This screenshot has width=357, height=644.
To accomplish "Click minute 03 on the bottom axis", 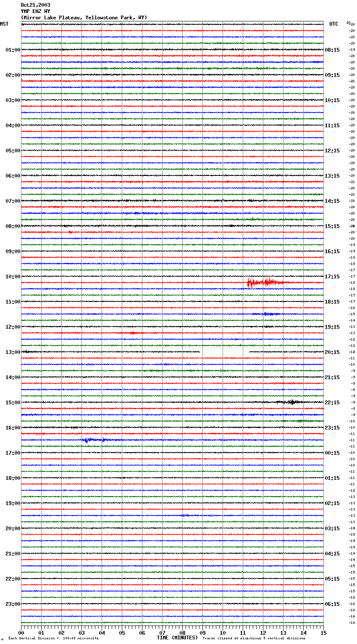I will click(x=81, y=633).
